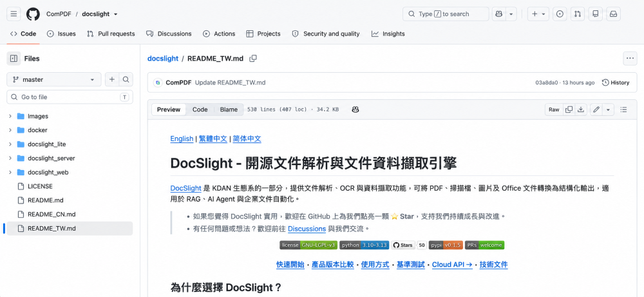644x297 pixels.
Task: Open document outline list icon
Action: point(623,110)
